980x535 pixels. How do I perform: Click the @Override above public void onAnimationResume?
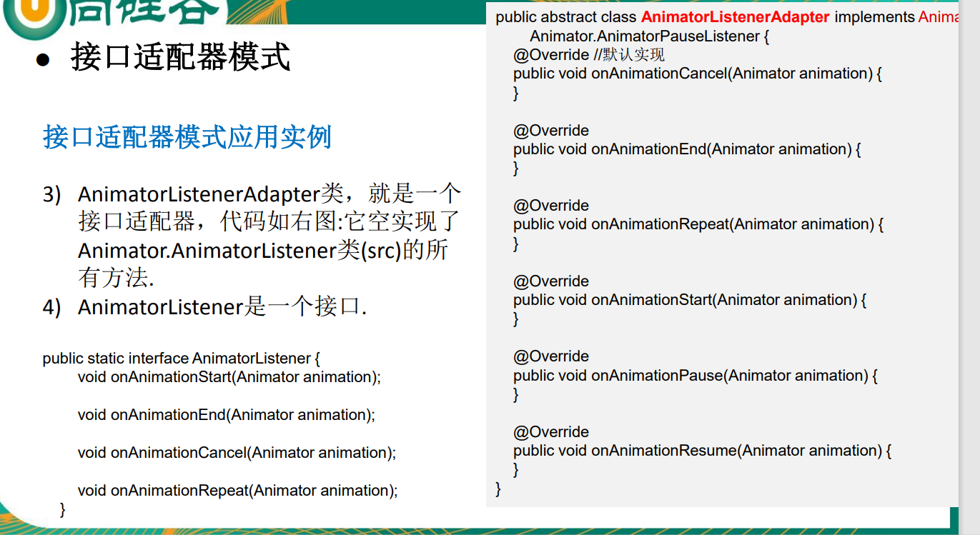pyautogui.click(x=551, y=432)
